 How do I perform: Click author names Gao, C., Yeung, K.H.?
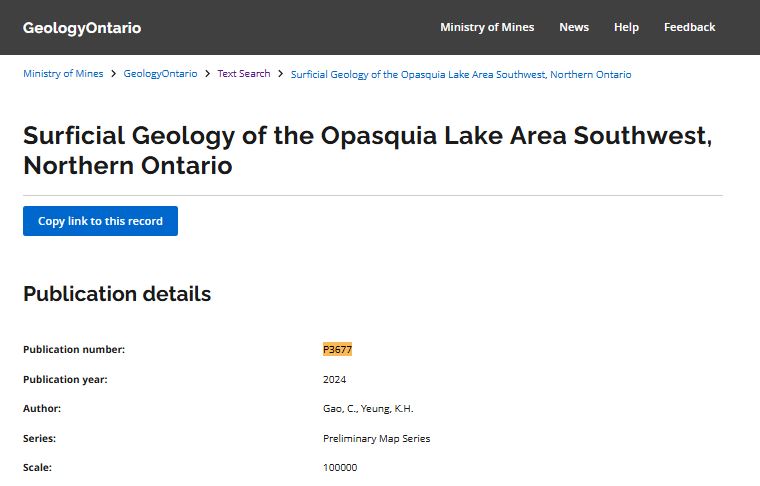pos(367,408)
